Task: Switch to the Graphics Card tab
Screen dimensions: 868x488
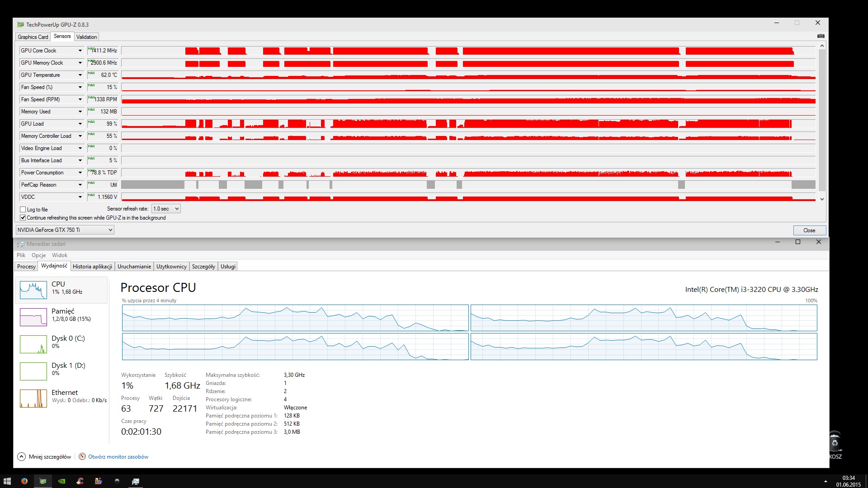Action: pyautogui.click(x=33, y=37)
